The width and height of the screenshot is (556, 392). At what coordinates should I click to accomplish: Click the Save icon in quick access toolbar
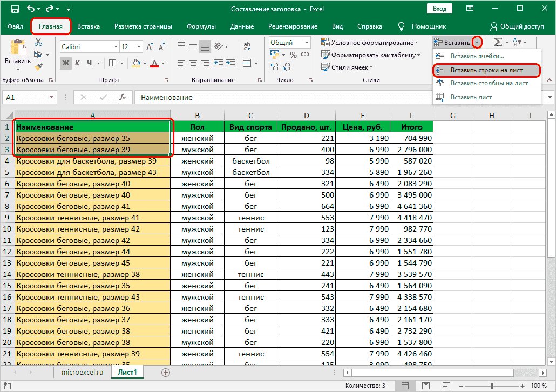[x=15, y=9]
